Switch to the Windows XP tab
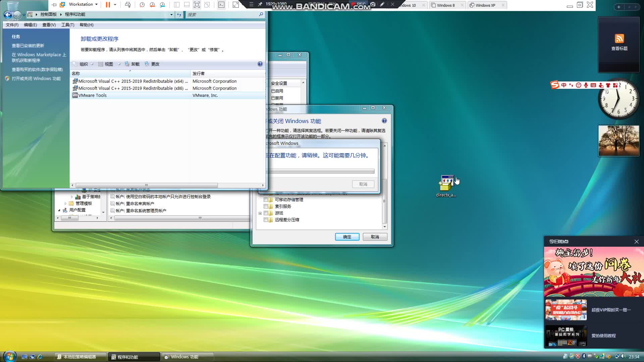Image resolution: width=644 pixels, height=362 pixels. pos(485,5)
